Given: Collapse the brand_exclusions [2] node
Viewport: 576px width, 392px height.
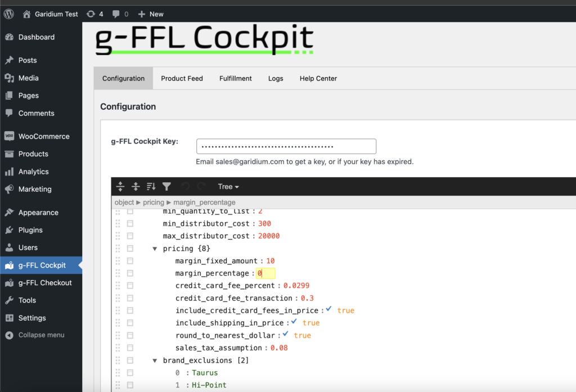Looking at the screenshot, I should pyautogui.click(x=155, y=361).
